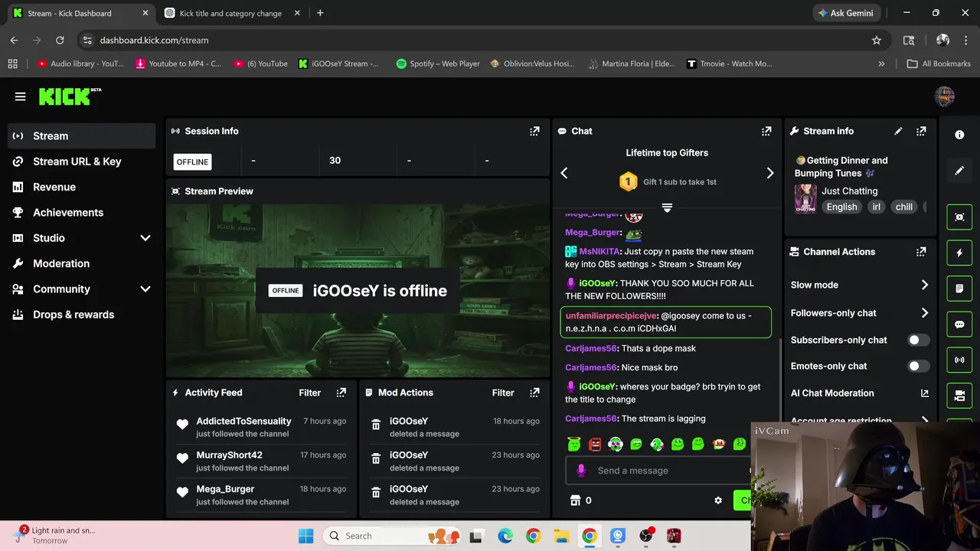This screenshot has width=980, height=551.
Task: Toggle the chat bubble widget icon in right sidebar
Action: 959,324
